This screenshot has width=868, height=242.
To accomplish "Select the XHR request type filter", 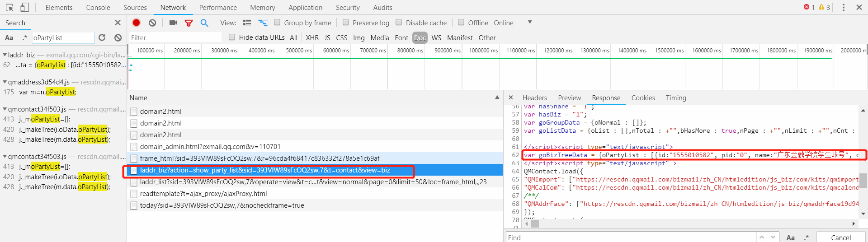I will tap(312, 38).
